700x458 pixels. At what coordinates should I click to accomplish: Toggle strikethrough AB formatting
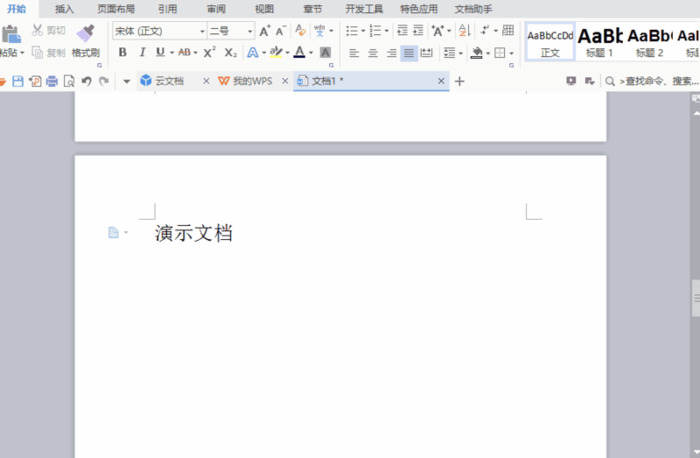pyautogui.click(x=184, y=53)
